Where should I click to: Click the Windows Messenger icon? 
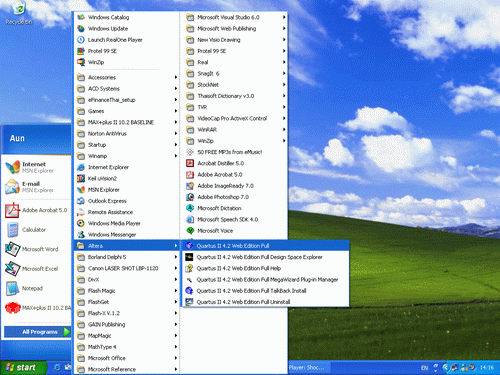point(81,235)
